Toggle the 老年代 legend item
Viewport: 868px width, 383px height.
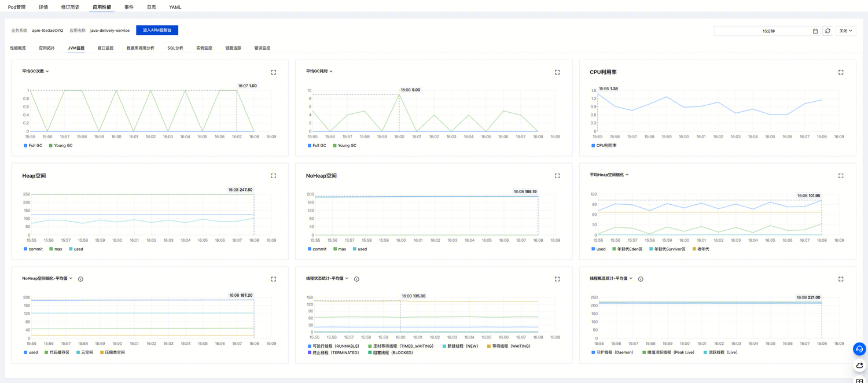[x=701, y=249]
